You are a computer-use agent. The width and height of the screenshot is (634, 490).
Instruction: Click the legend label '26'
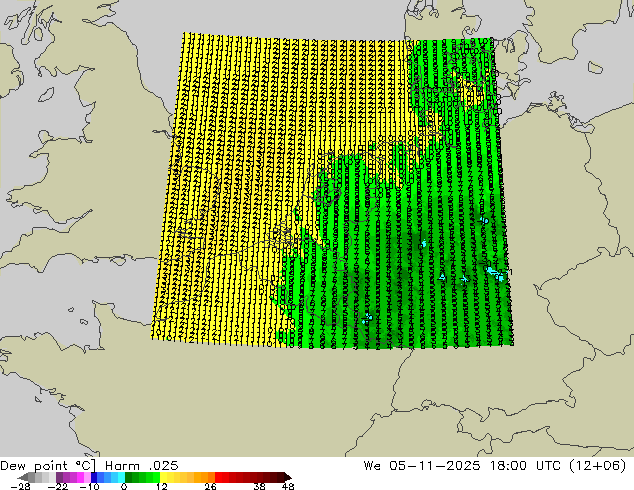(210, 487)
